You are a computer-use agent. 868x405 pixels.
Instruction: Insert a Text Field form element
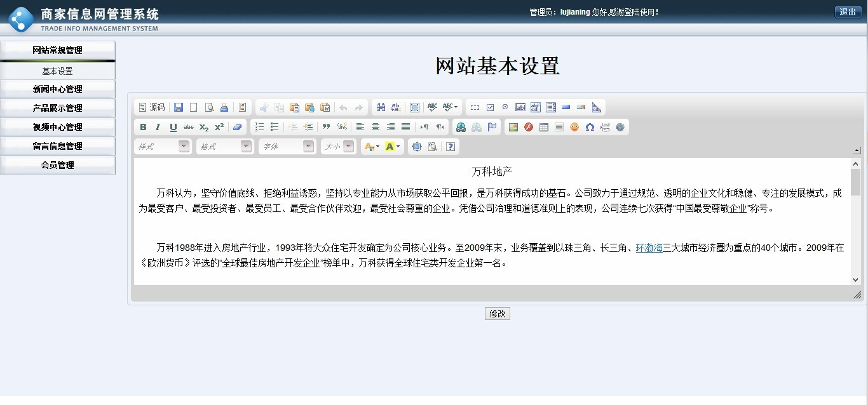[520, 107]
